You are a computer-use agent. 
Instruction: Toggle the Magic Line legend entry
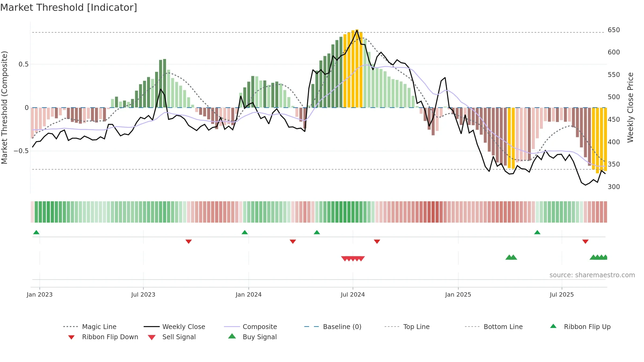(90, 327)
